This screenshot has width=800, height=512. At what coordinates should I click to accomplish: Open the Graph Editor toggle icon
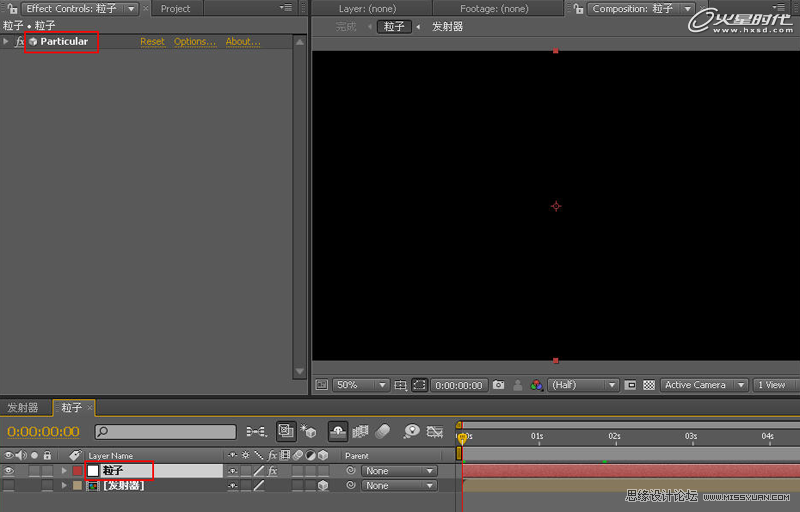(x=435, y=431)
